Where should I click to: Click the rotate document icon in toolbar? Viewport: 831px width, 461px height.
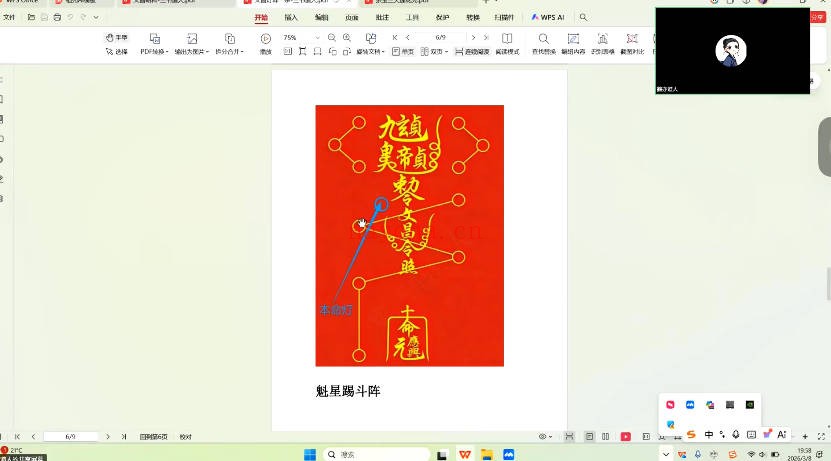332,51
